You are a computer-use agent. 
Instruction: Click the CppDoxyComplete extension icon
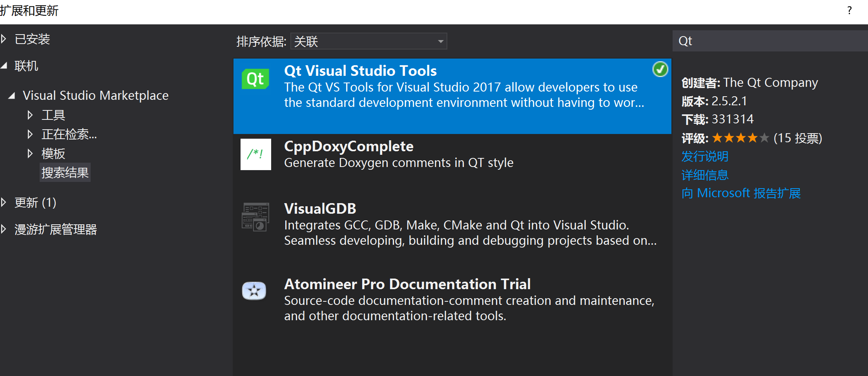point(255,154)
